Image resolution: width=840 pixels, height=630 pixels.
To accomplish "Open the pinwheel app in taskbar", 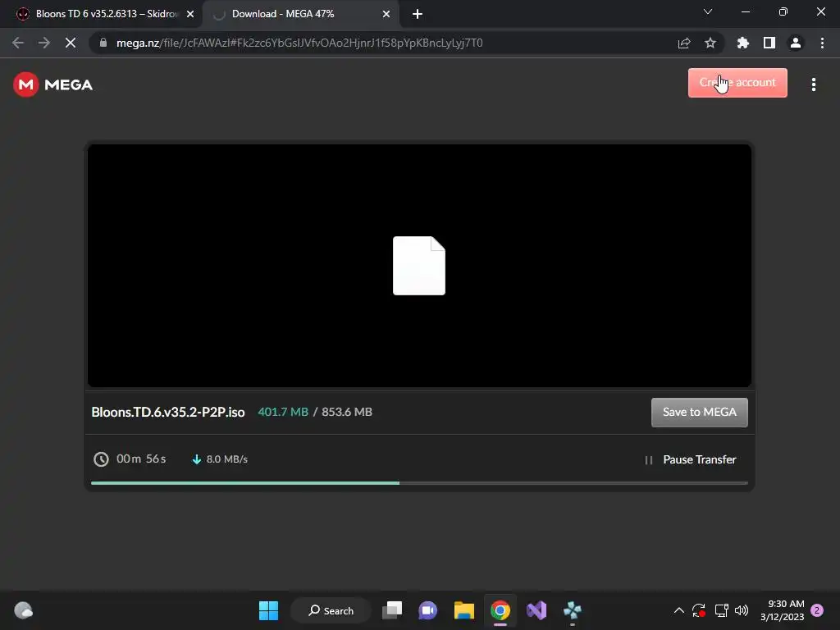I will click(572, 610).
